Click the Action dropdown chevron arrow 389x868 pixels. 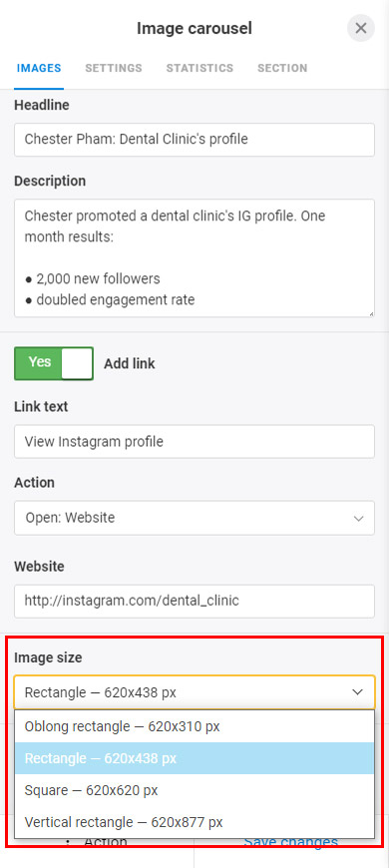tap(358, 519)
